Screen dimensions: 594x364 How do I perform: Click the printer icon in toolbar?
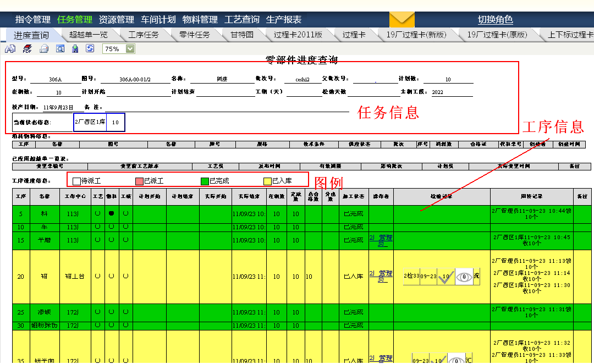click(44, 49)
